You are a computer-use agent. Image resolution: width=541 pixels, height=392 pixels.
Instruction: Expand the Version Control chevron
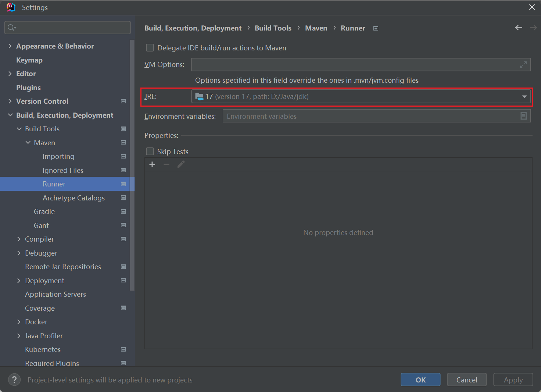click(x=10, y=101)
